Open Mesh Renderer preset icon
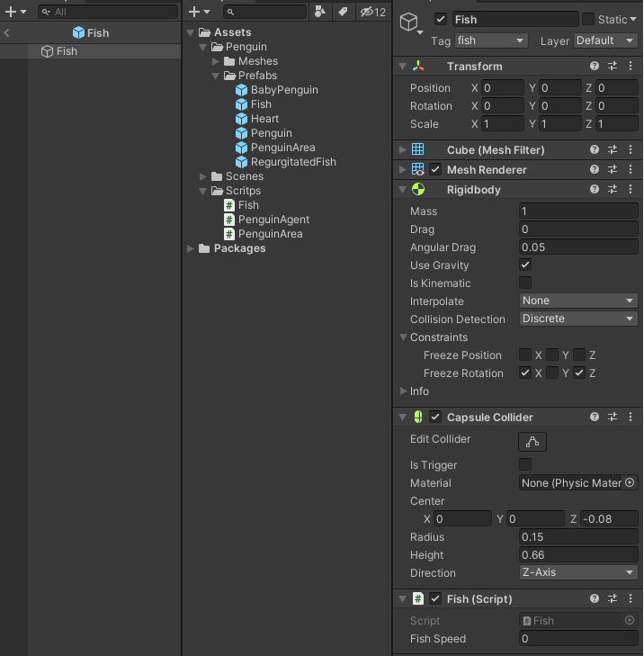Screen dimensions: 644x656 pos(613,169)
